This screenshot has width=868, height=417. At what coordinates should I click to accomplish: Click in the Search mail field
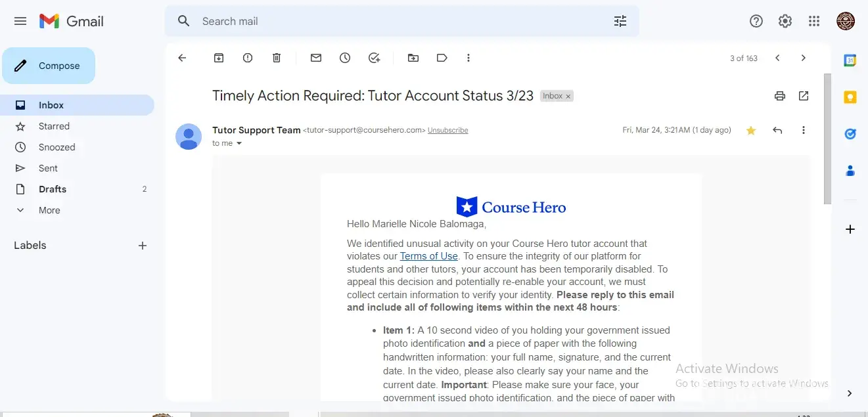pyautogui.click(x=394, y=21)
